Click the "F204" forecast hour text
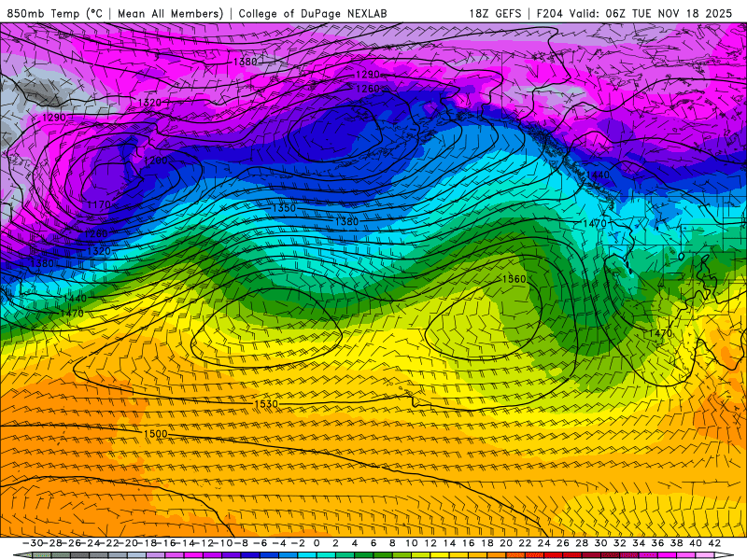 (x=550, y=13)
